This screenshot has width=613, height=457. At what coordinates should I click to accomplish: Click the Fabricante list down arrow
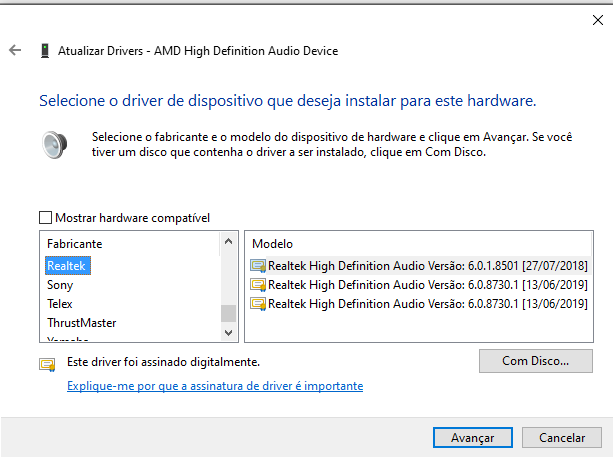point(229,333)
